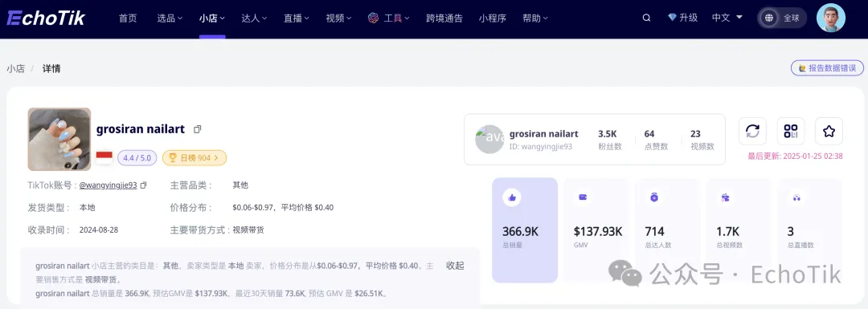Copy the @wangyingjie93 account icon
868x309 pixels.
[143, 185]
